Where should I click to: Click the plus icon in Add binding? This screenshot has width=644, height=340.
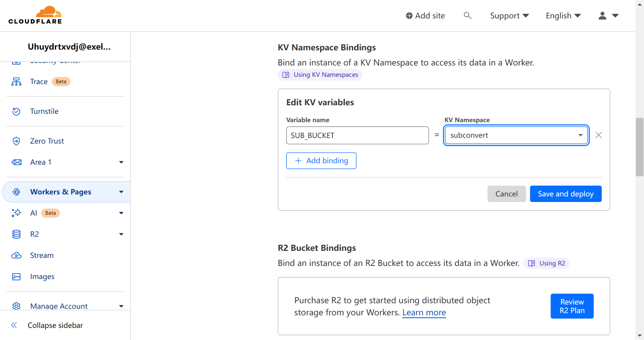[298, 161]
